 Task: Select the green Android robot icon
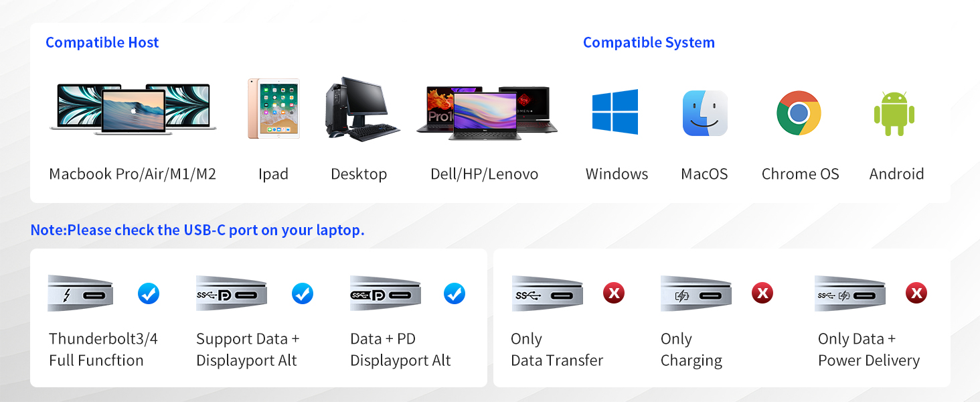click(x=894, y=114)
